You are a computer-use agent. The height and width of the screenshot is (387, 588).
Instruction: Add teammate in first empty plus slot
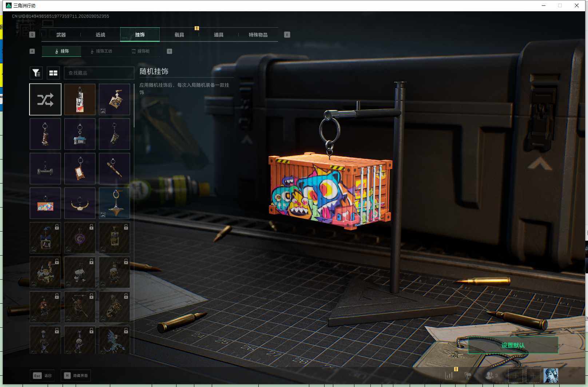coord(515,375)
